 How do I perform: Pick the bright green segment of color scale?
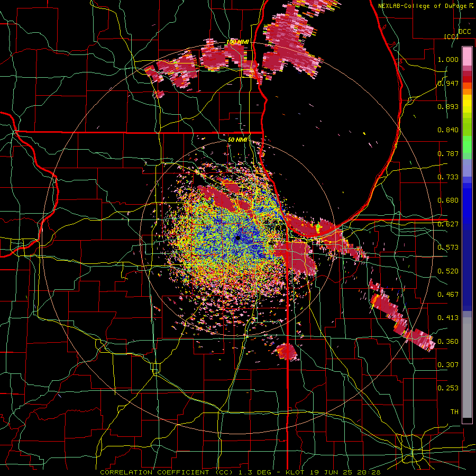(x=467, y=144)
